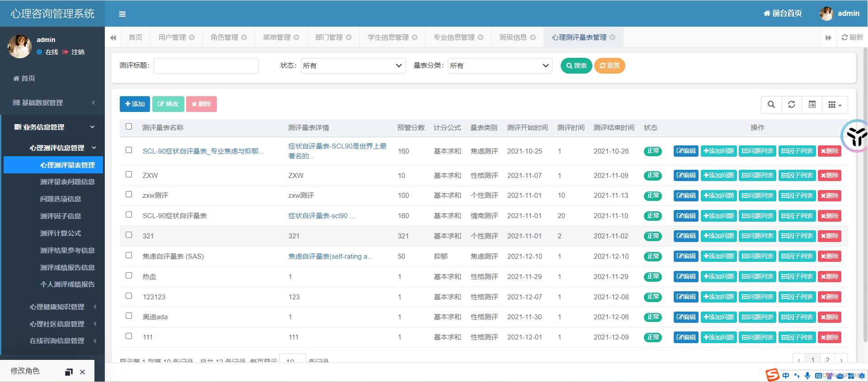This screenshot has height=382, width=868.
Task: Toggle card view table icon
Action: coord(812,105)
